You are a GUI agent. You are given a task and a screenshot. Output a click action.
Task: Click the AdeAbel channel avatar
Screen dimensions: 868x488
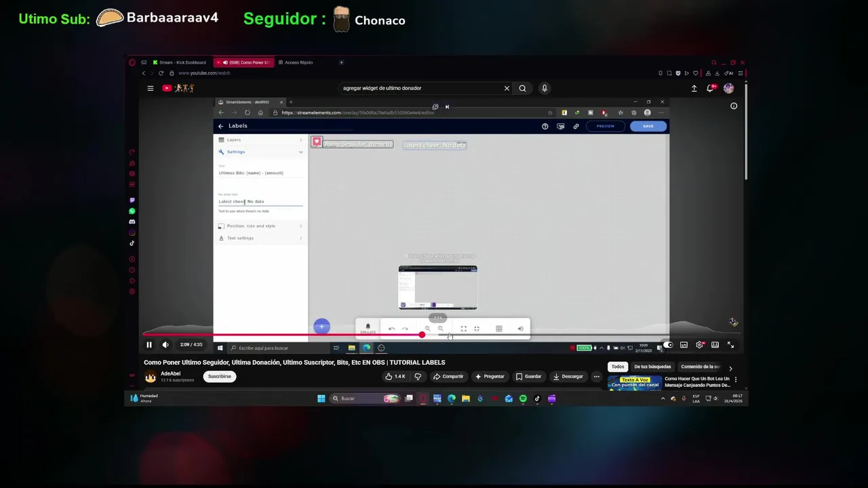coord(150,377)
